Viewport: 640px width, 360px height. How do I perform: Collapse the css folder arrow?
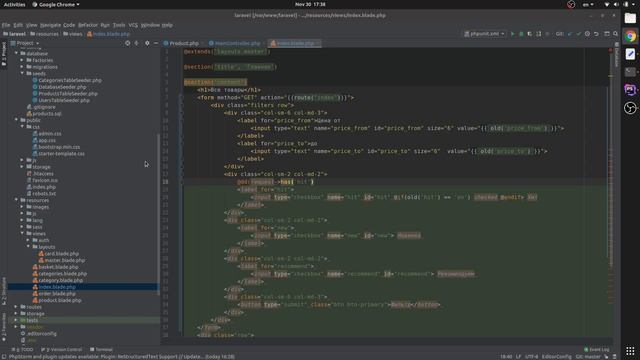(22, 127)
